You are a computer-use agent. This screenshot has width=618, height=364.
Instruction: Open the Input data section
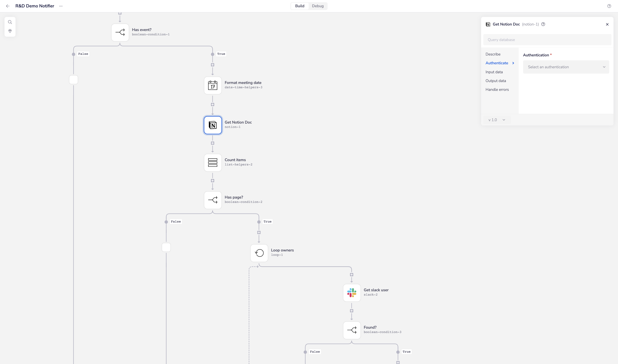[494, 72]
